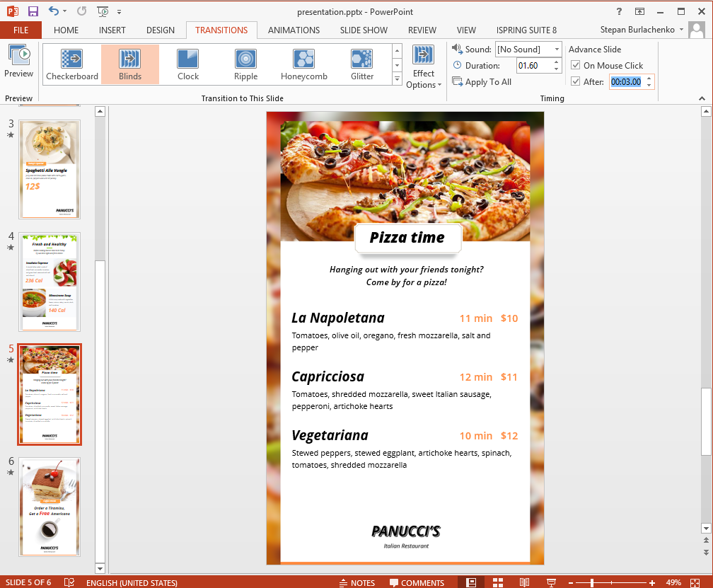Open the Stepan Burlachenko account dropdown
The height and width of the screenshot is (588, 713).
click(642, 30)
